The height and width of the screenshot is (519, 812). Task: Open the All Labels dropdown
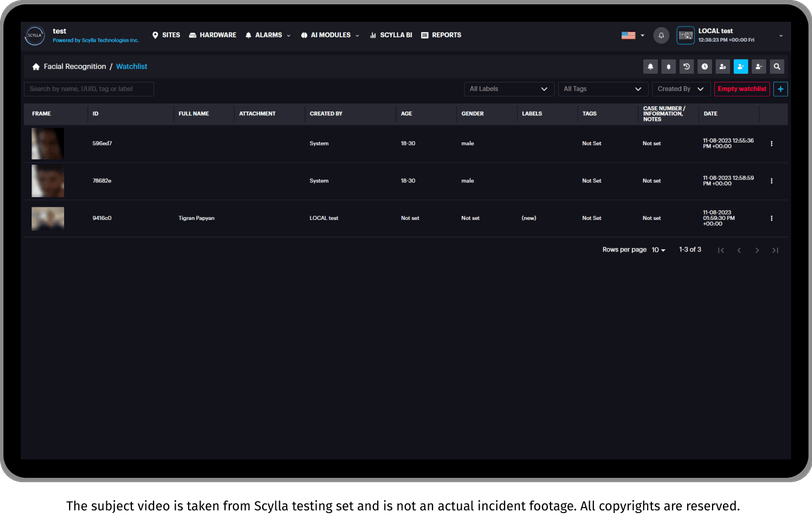tap(509, 89)
